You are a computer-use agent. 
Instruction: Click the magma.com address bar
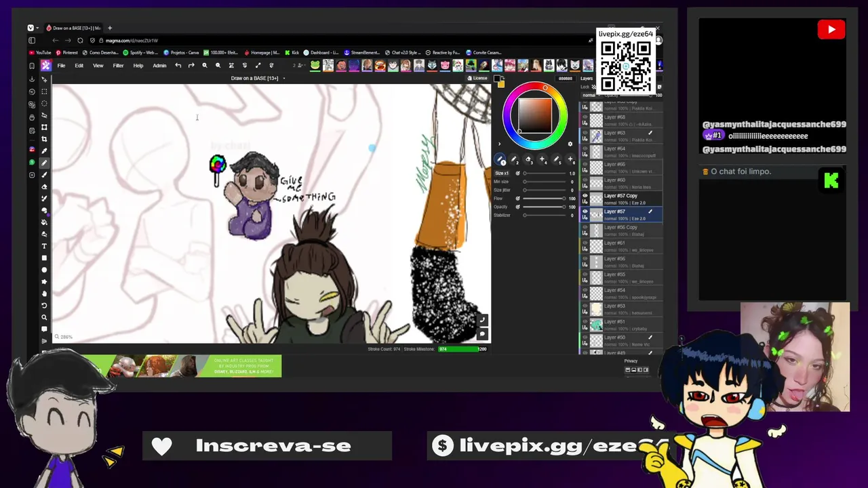pos(339,41)
